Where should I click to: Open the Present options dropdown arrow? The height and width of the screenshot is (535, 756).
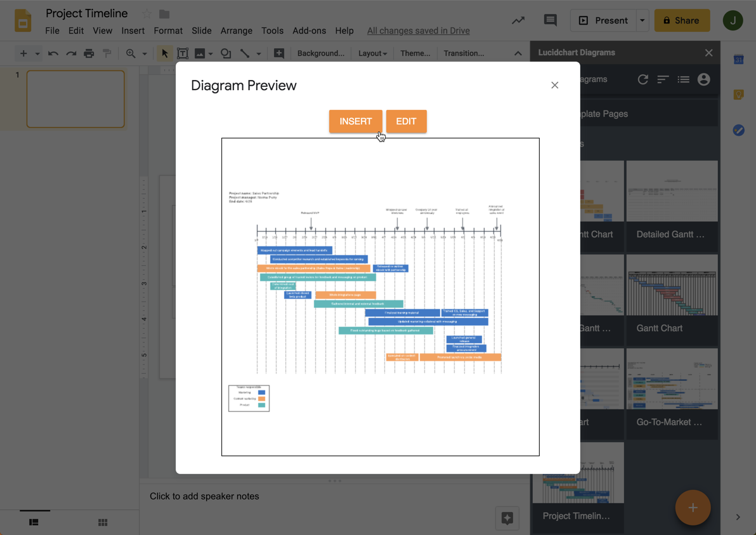(x=642, y=20)
